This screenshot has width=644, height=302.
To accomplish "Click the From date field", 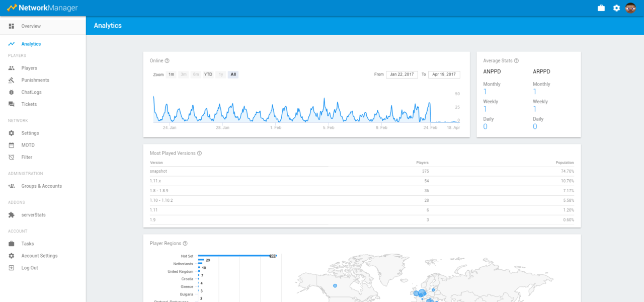I will point(401,74).
